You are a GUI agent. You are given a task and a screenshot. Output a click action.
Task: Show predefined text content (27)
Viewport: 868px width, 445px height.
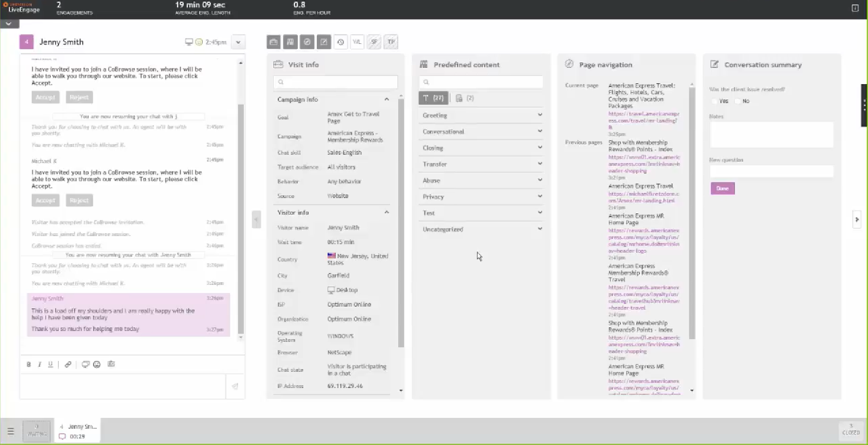[434, 98]
